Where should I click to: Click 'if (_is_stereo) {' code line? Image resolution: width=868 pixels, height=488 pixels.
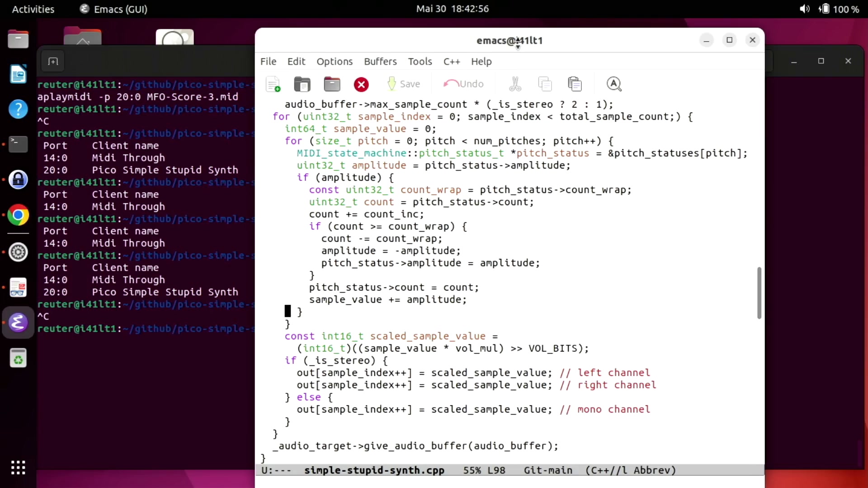point(336,361)
